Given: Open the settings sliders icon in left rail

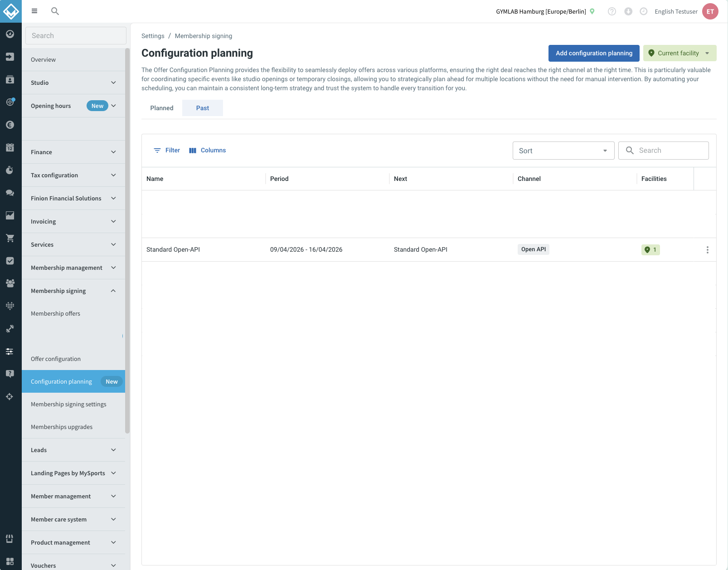Looking at the screenshot, I should coord(10,351).
